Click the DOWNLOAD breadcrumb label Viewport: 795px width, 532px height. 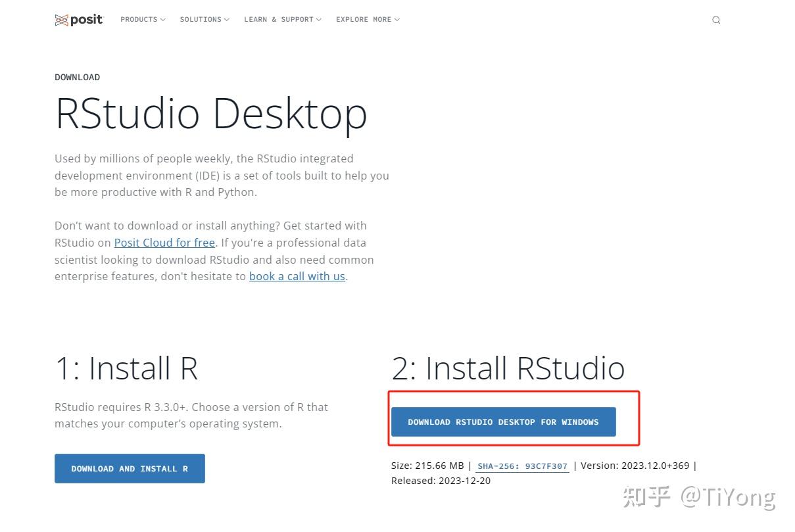tap(77, 77)
